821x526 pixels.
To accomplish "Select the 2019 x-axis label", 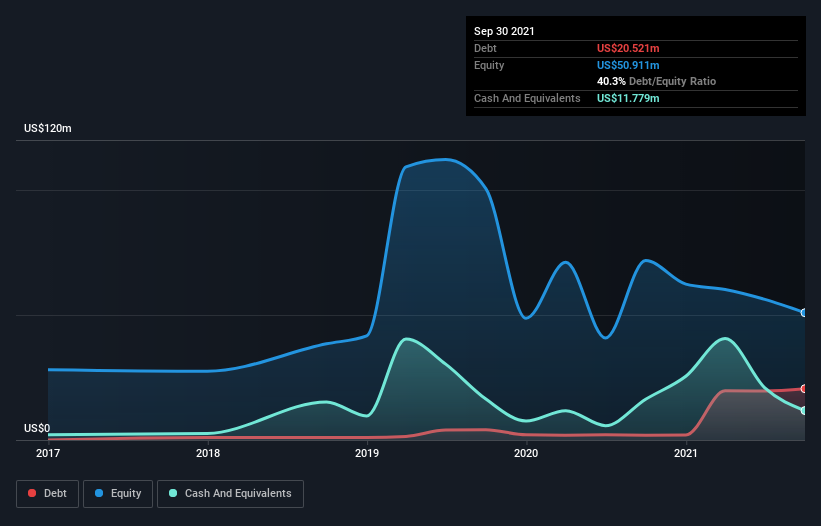I will coord(367,453).
